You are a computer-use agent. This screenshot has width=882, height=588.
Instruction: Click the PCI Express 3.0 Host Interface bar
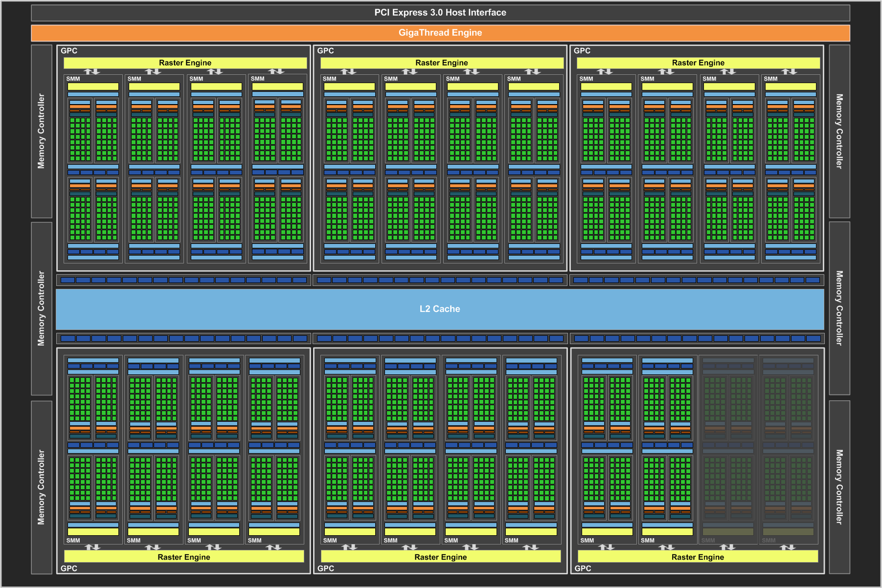click(440, 13)
